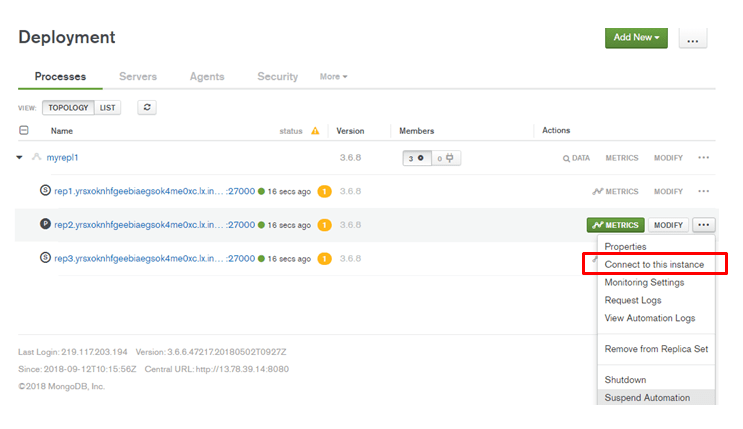Click the Members column header

417,131
